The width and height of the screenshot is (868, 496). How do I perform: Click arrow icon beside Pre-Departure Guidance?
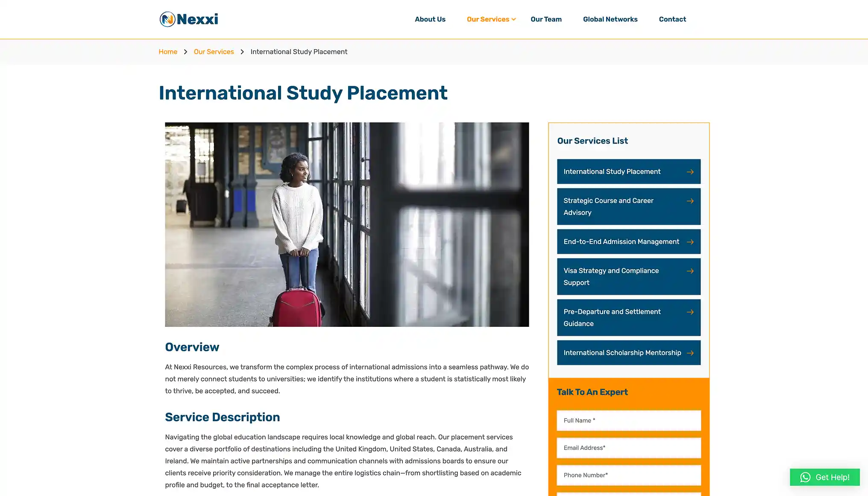(x=690, y=312)
